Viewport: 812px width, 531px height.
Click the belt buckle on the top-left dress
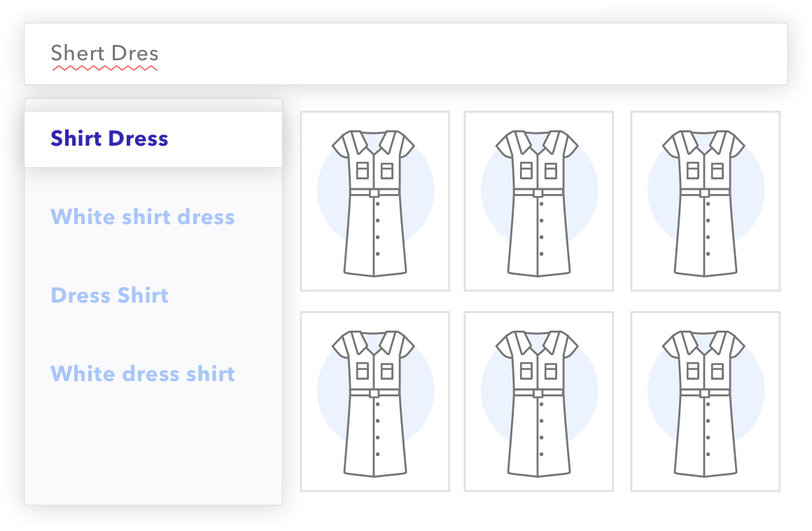[x=374, y=193]
